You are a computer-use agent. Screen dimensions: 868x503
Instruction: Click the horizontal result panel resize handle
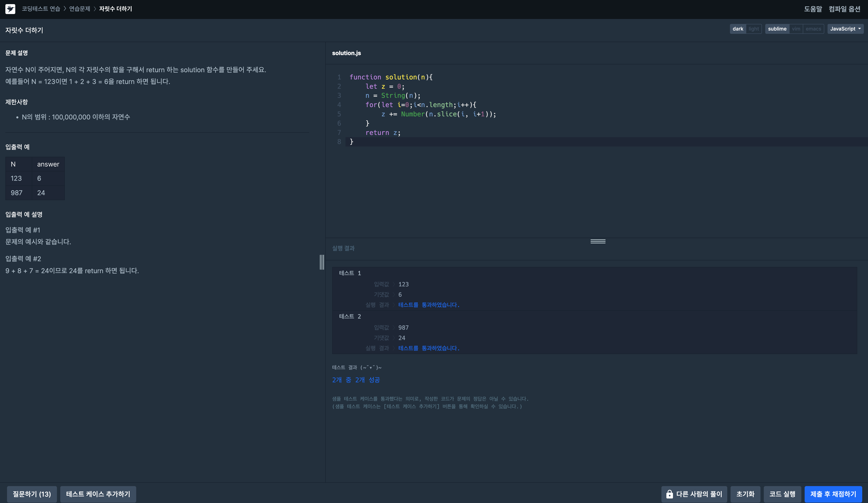point(598,241)
